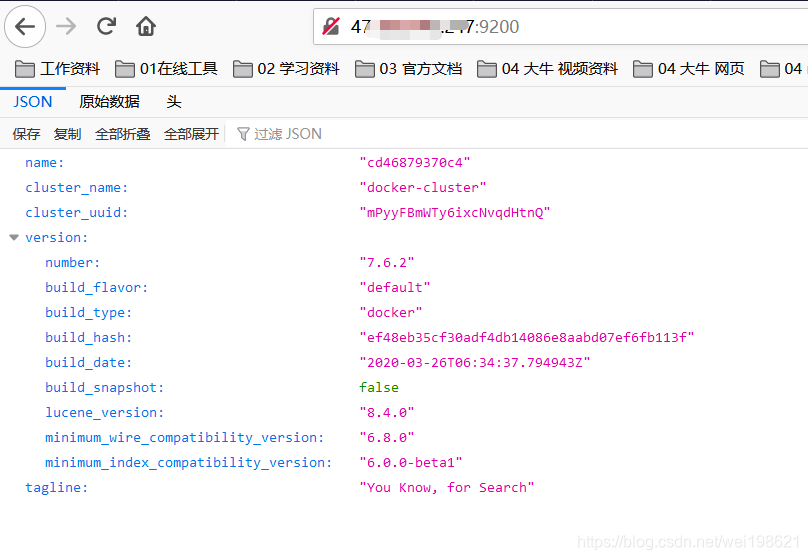Click the 复制 copy button
Viewport: 808px width, 560px height.
[68, 134]
